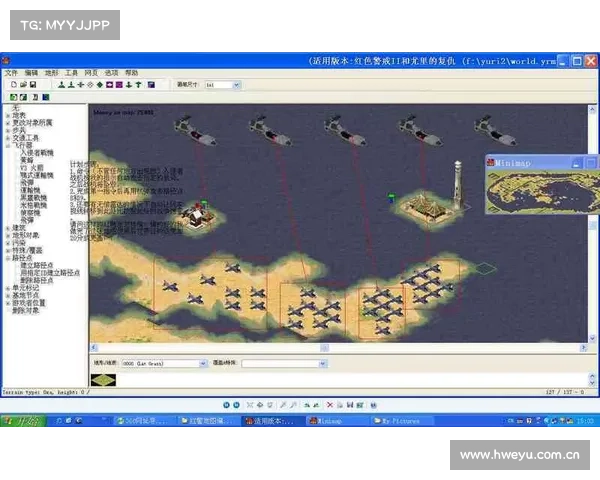This screenshot has height=480, width=600.
Task: Open the 选项 menu
Action: 111,73
